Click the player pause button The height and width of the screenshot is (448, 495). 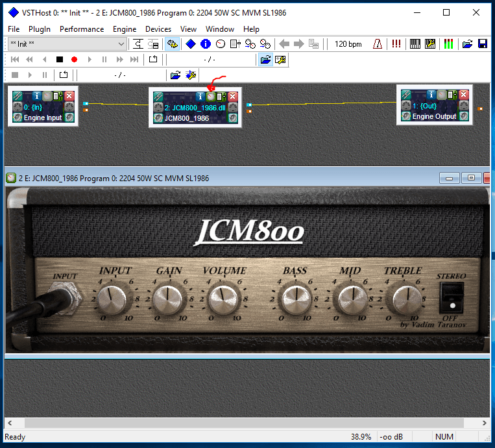104,59
